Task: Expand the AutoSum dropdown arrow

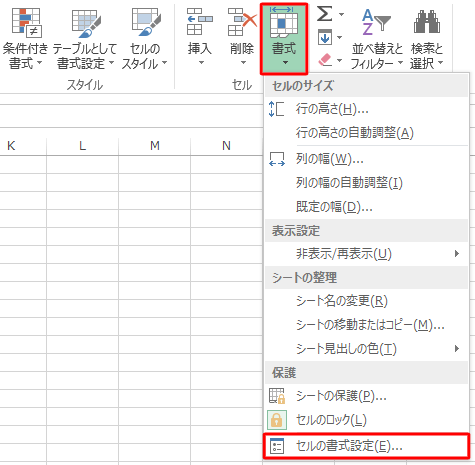Action: [341, 14]
